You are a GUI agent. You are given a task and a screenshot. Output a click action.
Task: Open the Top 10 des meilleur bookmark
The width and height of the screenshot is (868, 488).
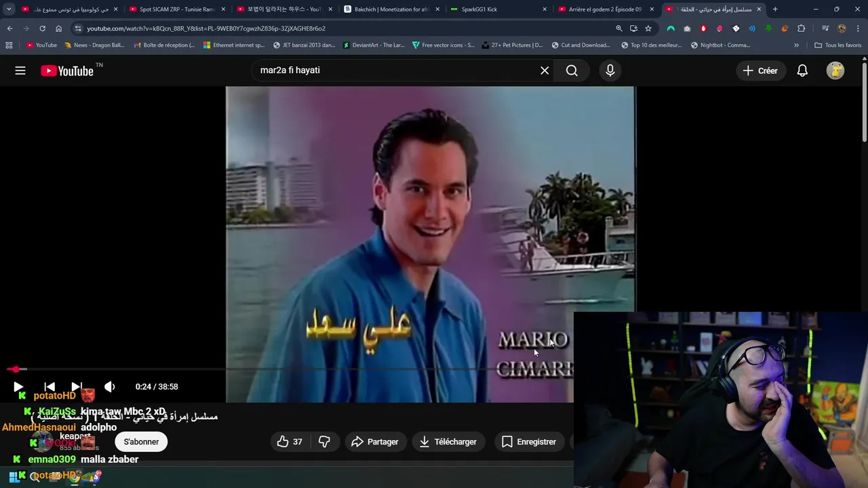pyautogui.click(x=652, y=45)
